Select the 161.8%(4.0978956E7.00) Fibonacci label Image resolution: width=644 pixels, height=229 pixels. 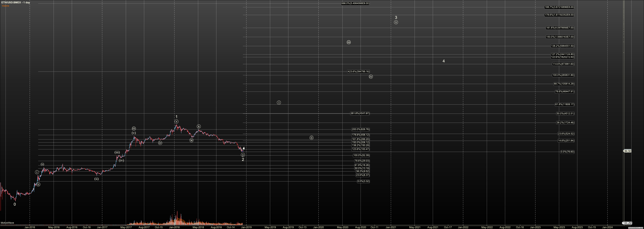pos(560,28)
